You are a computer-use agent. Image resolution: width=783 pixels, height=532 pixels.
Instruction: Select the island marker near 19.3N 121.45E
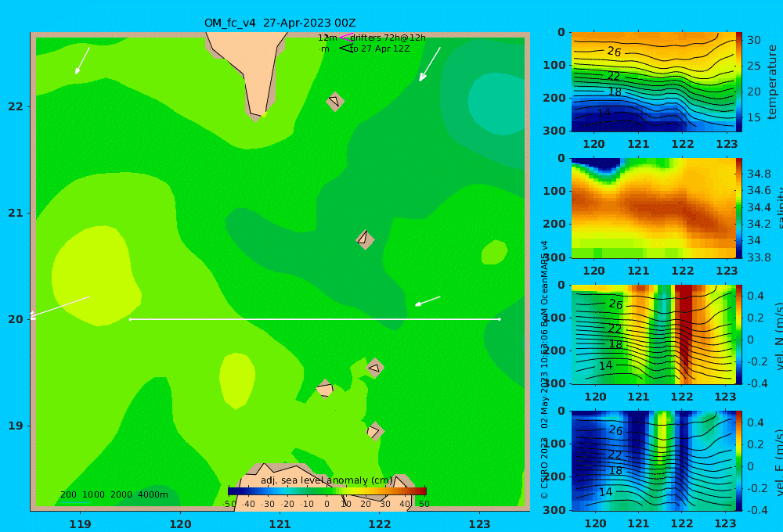[325, 389]
